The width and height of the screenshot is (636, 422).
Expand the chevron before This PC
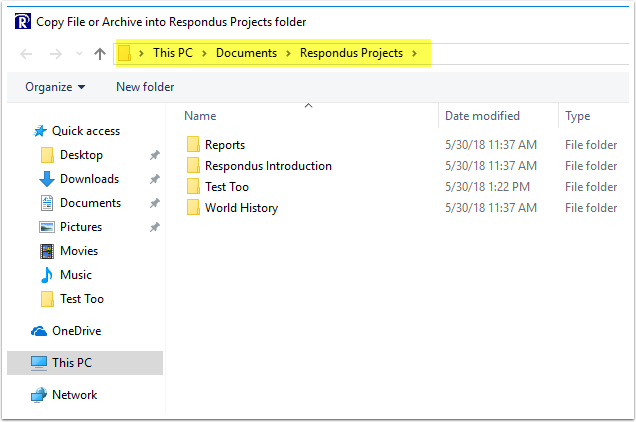[x=141, y=53]
